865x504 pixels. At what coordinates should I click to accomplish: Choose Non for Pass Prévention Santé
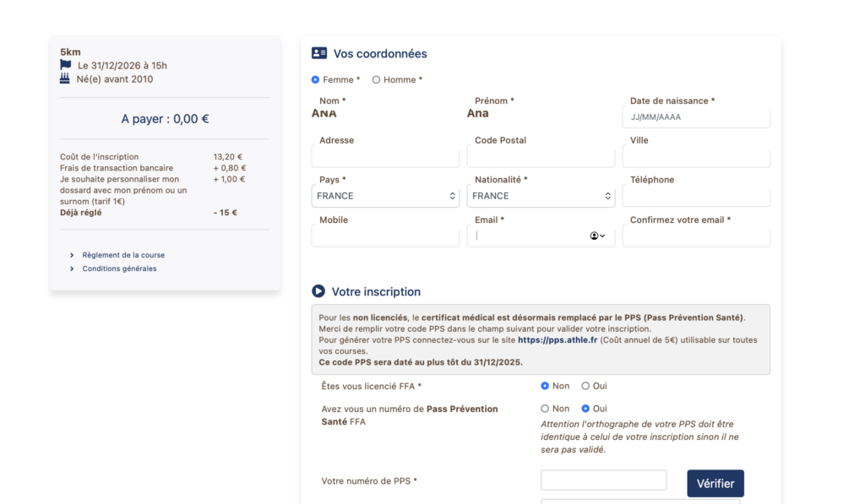545,409
